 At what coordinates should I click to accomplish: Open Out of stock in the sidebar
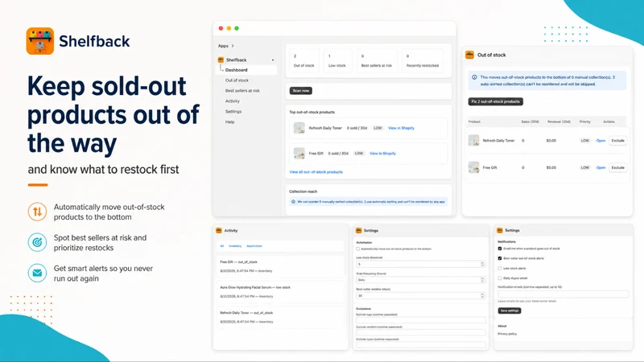(x=237, y=80)
